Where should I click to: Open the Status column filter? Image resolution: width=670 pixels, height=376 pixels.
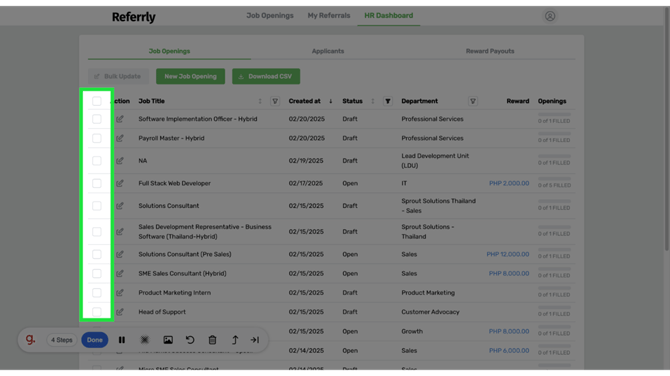point(388,101)
